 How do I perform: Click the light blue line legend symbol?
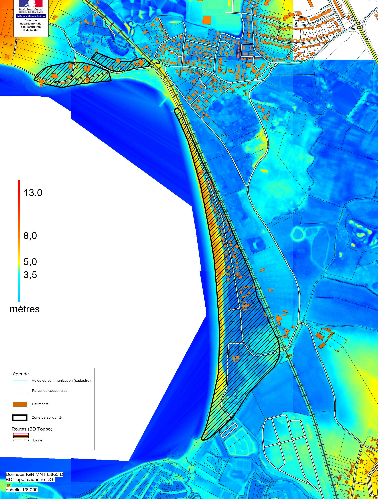point(20,381)
